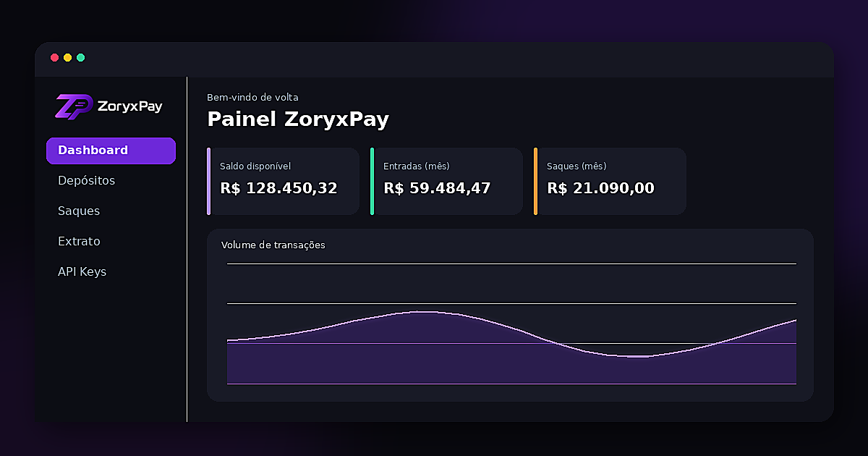Click the R$ 21.090,00 withdrawals amount
The image size is (868, 456).
click(600, 188)
